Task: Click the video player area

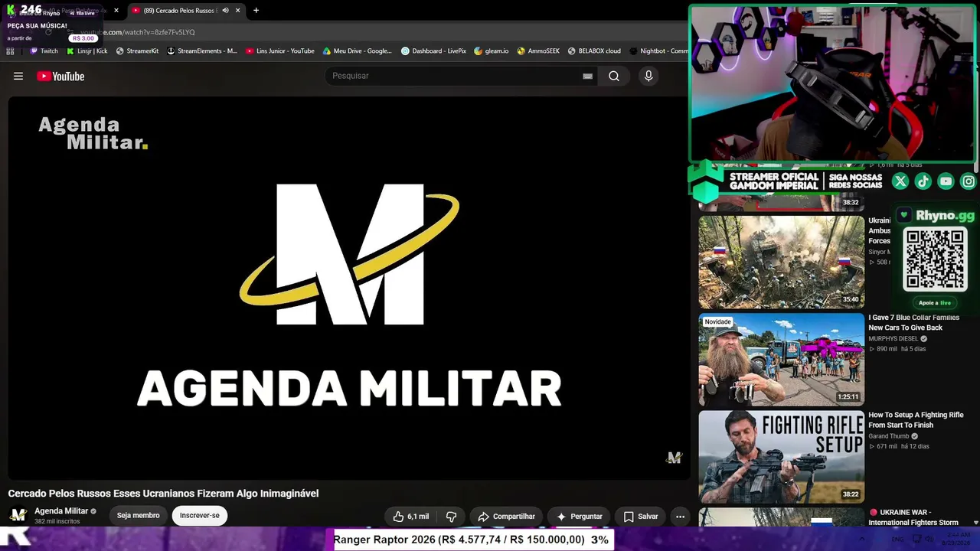Action: pos(348,289)
